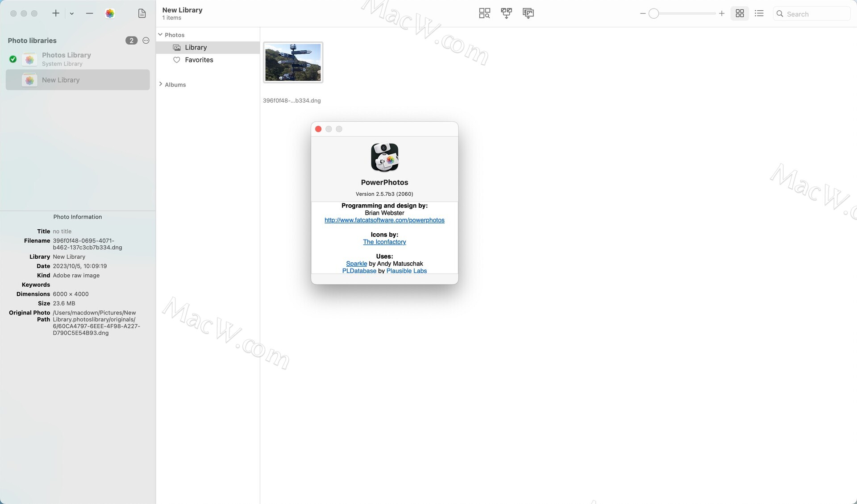857x504 pixels.
Task: Select New Library in libraries list
Action: [x=78, y=80]
